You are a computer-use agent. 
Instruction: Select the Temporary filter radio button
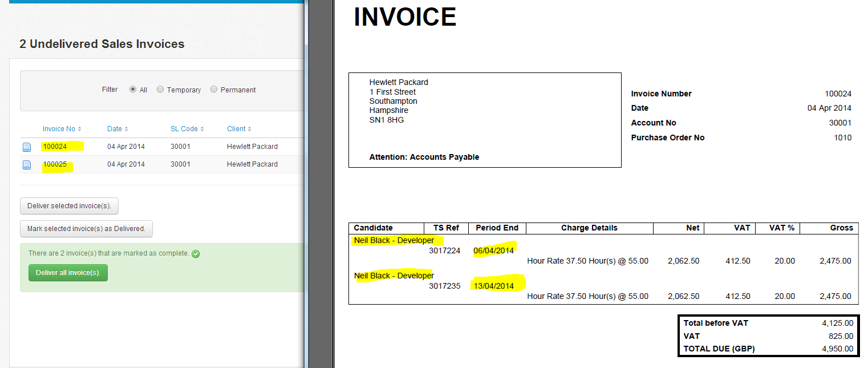coord(160,90)
